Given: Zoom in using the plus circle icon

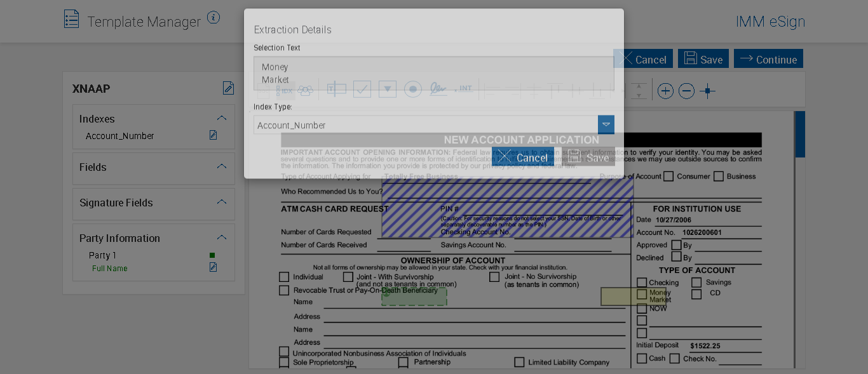Looking at the screenshot, I should pos(665,91).
